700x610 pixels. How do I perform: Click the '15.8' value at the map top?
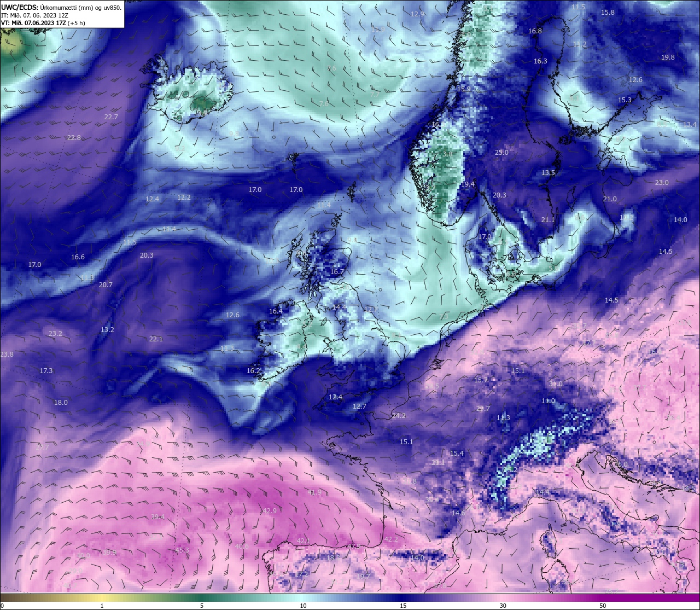608,13
